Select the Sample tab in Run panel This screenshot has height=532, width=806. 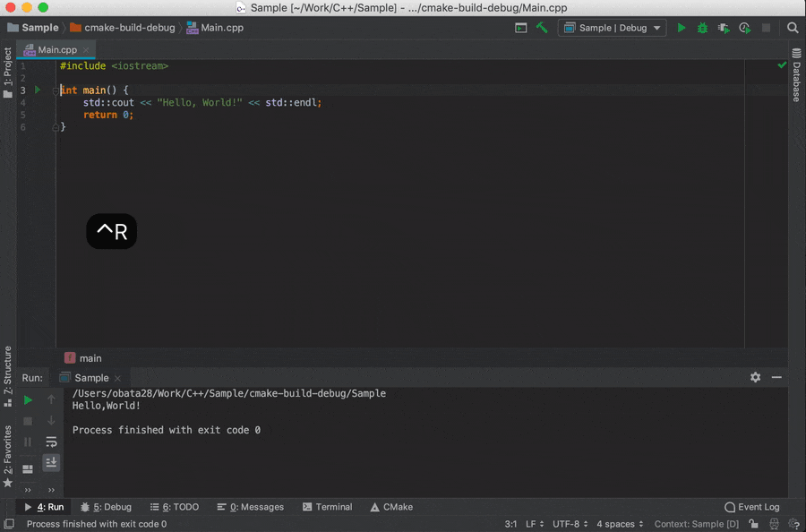[x=91, y=378]
